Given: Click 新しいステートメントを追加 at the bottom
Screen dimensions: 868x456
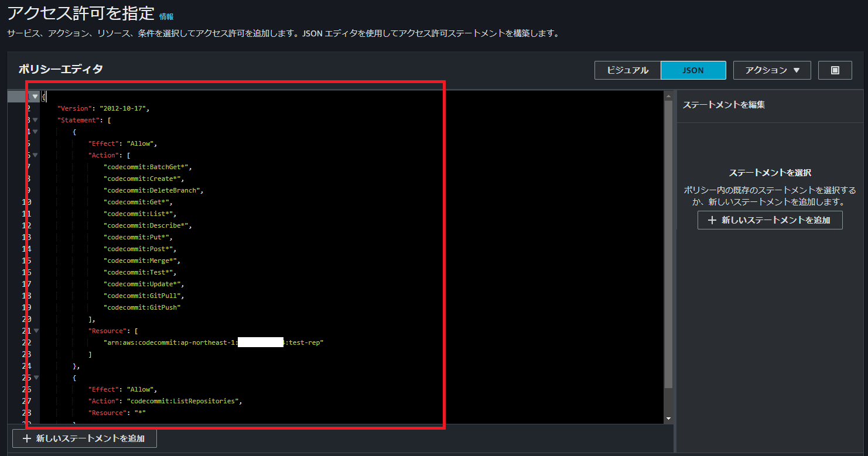Looking at the screenshot, I should (84, 438).
